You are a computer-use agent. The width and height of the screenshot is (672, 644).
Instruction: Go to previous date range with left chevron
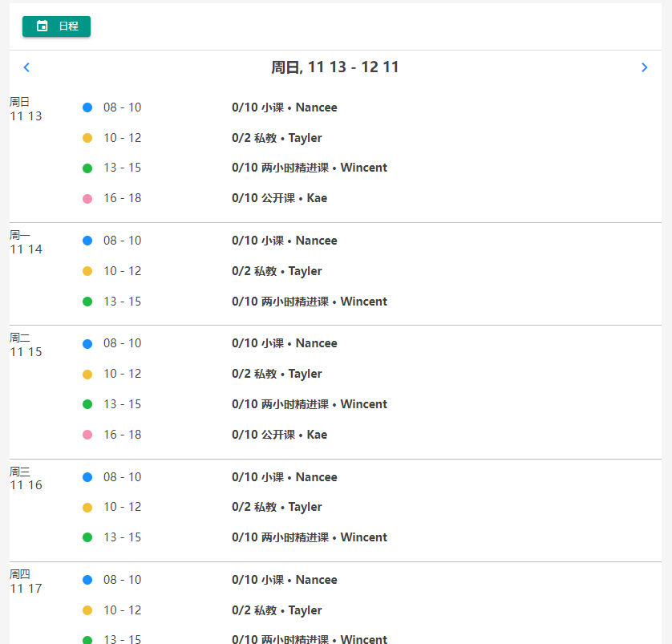click(x=26, y=68)
